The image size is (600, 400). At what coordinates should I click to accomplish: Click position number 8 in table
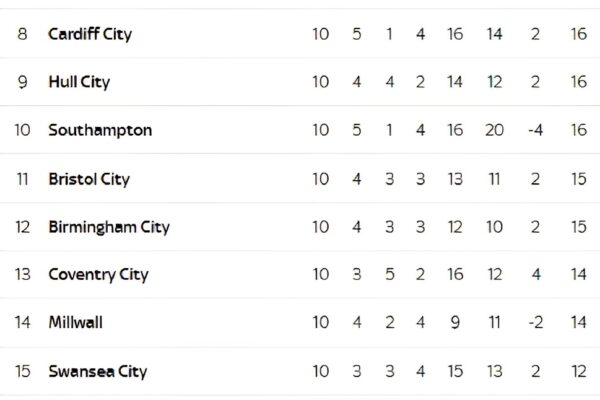point(22,34)
